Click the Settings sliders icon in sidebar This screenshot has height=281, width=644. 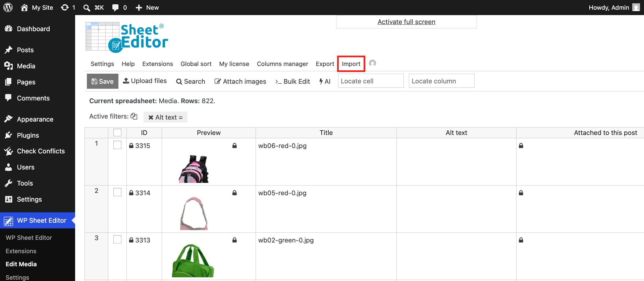tap(9, 199)
